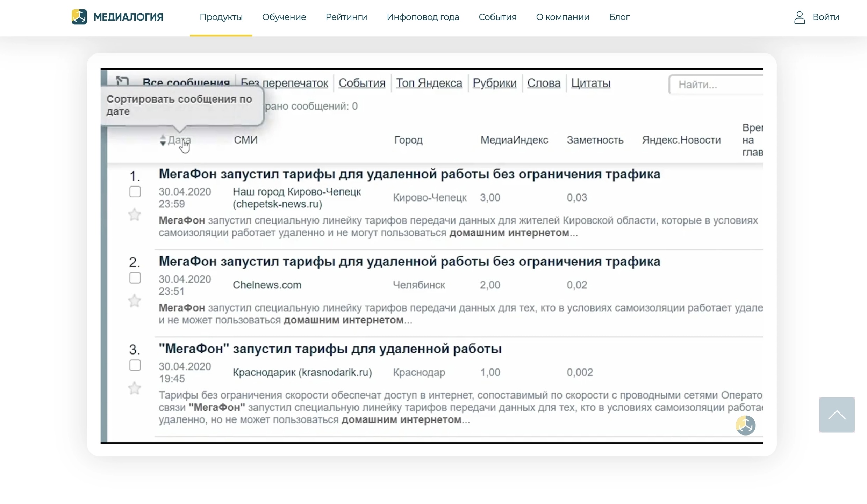This screenshot has height=504, width=867.
Task: Open the Топ Яндекса tab
Action: [429, 83]
